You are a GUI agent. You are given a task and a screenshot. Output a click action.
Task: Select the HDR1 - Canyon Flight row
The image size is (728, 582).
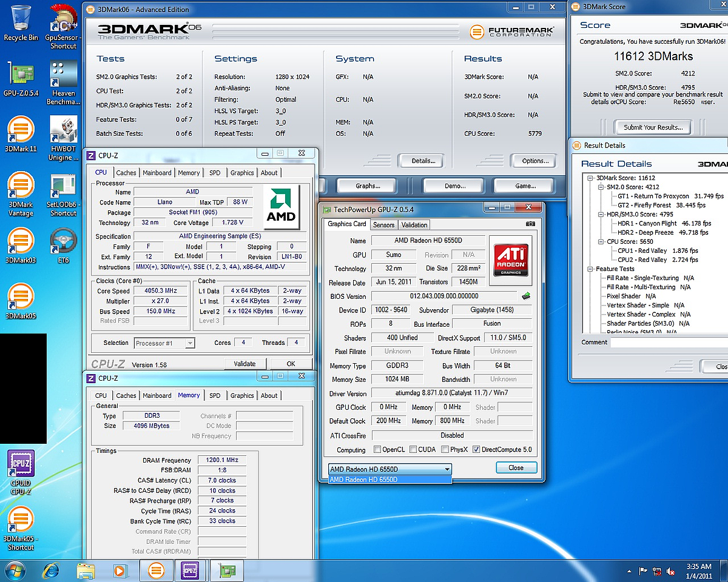click(664, 224)
